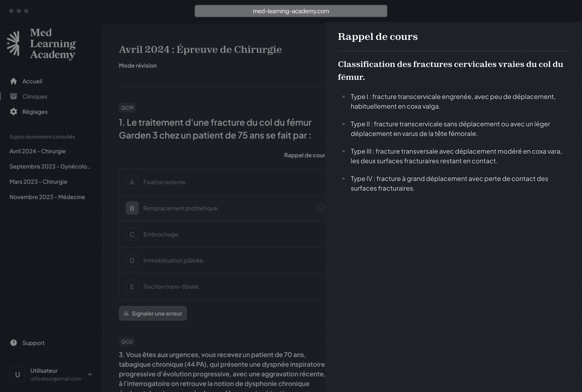Click the Support help icon
This screenshot has height=392, width=582.
(x=13, y=343)
